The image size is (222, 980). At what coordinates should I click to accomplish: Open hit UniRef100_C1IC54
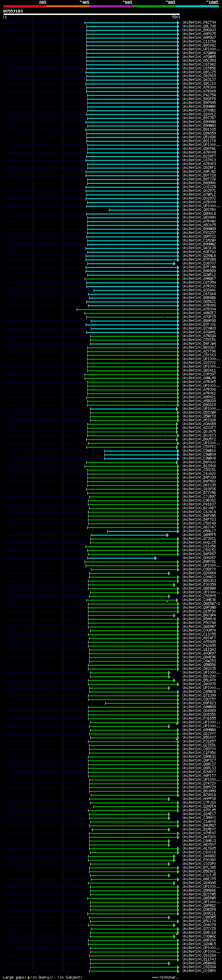click(199, 41)
